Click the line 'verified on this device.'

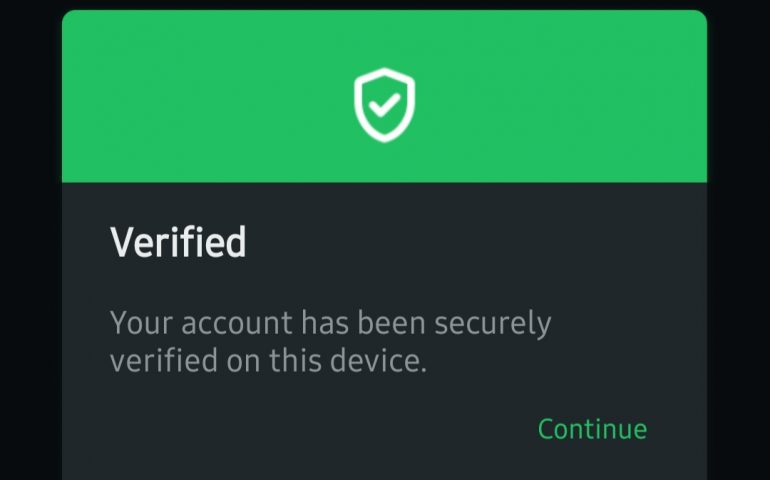[x=268, y=361]
